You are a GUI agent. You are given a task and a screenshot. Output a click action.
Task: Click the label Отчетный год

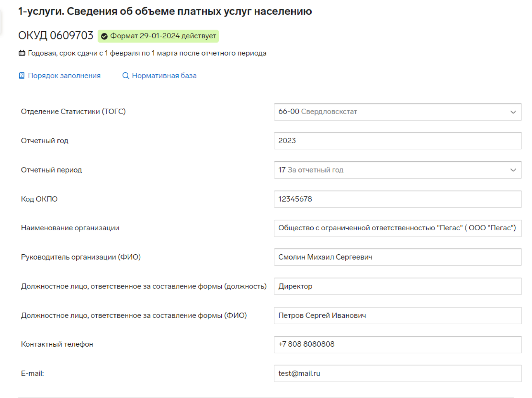(x=45, y=141)
